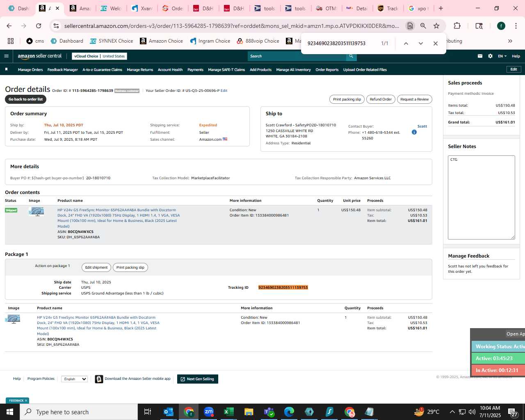
Task: Click Edit link beside Seller Order ID
Action: (224, 91)
